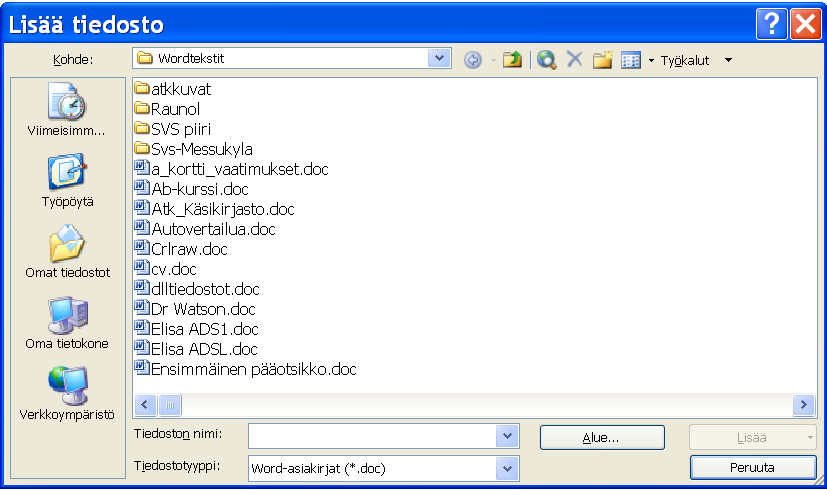Screen dimensions: 827x490
Task: Open Oma tietokone shortcut
Action: tap(67, 323)
